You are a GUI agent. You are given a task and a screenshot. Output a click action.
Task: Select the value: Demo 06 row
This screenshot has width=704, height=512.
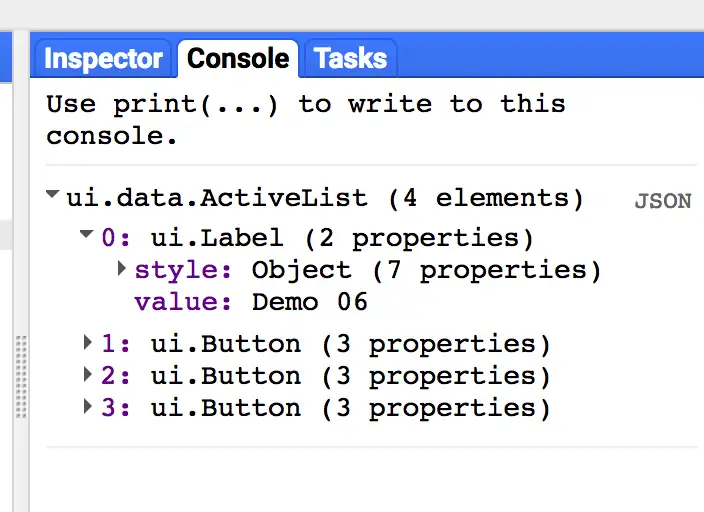pyautogui.click(x=251, y=302)
